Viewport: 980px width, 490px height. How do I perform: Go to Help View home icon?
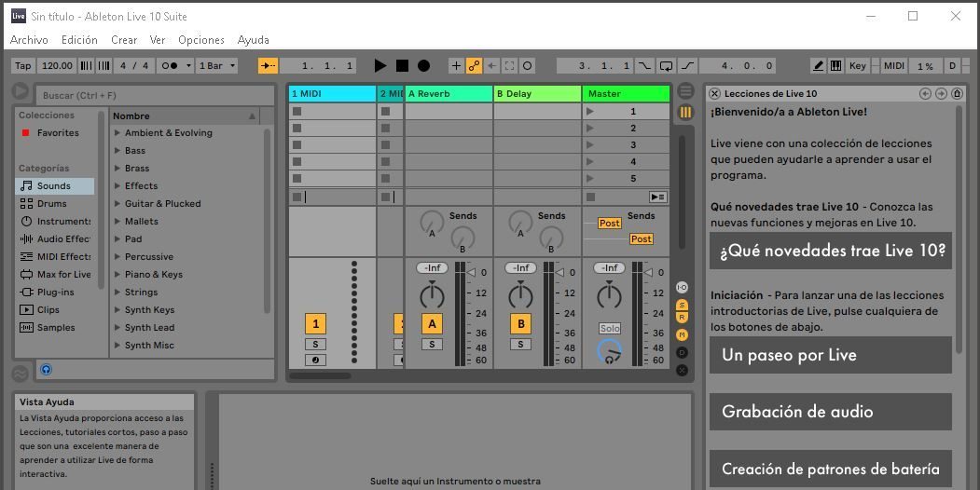tap(957, 94)
